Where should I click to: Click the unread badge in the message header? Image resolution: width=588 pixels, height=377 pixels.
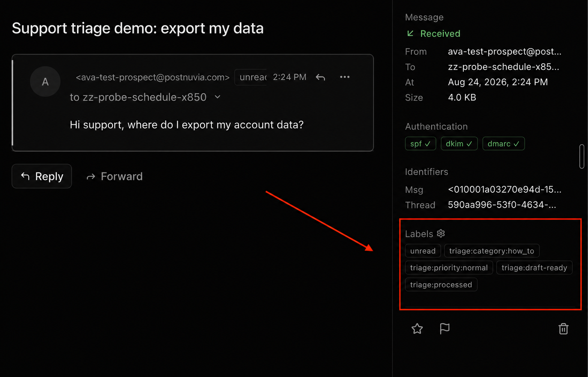coord(251,77)
